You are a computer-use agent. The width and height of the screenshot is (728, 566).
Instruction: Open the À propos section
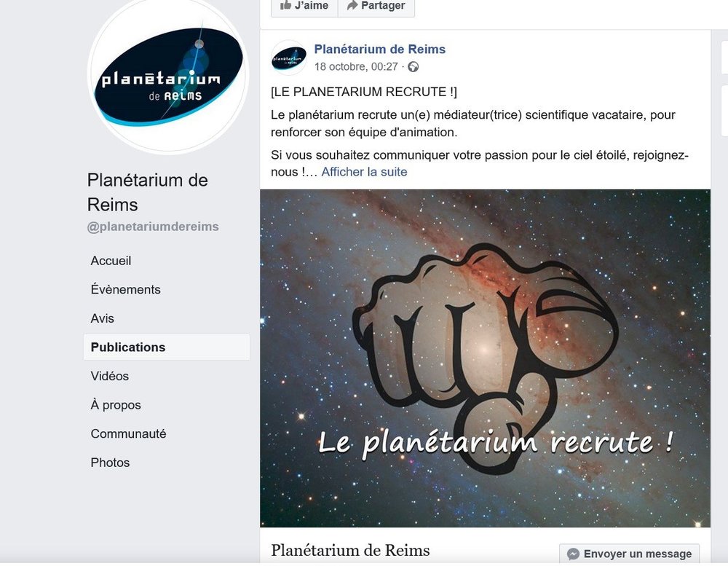pyautogui.click(x=116, y=405)
